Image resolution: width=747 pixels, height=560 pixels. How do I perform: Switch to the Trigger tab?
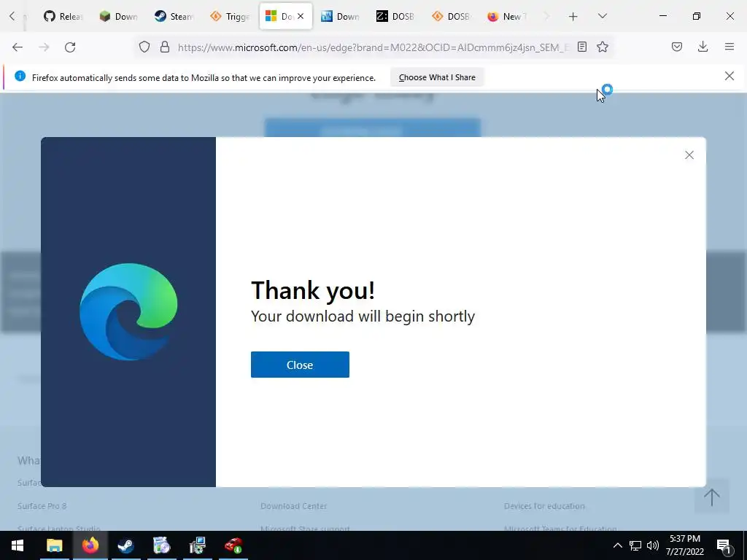coord(230,16)
